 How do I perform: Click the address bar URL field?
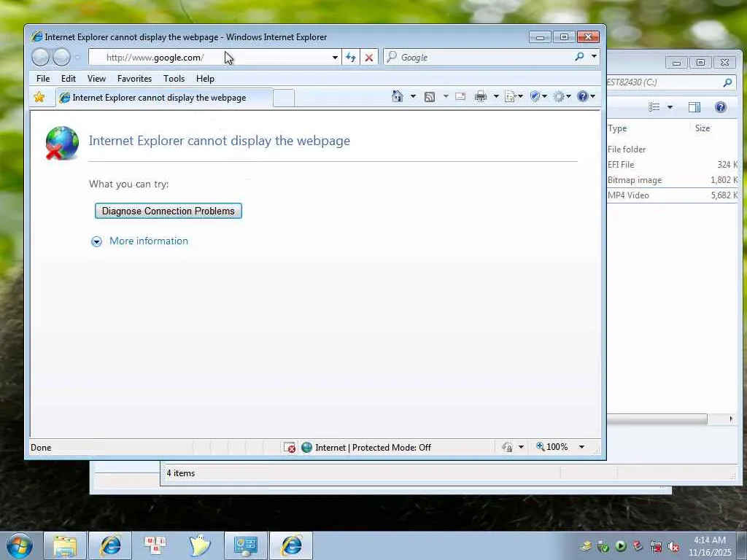(x=209, y=58)
